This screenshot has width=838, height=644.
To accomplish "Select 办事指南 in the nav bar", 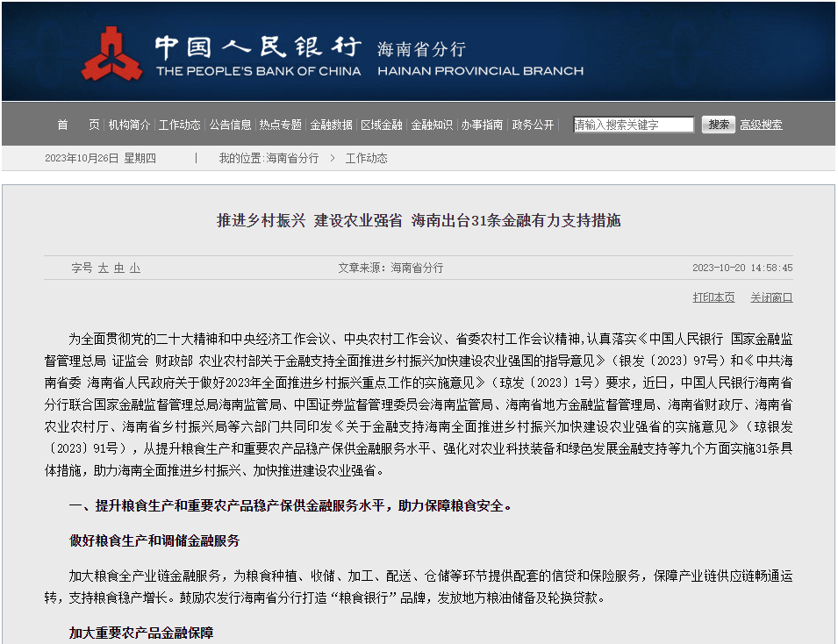I will click(x=483, y=125).
